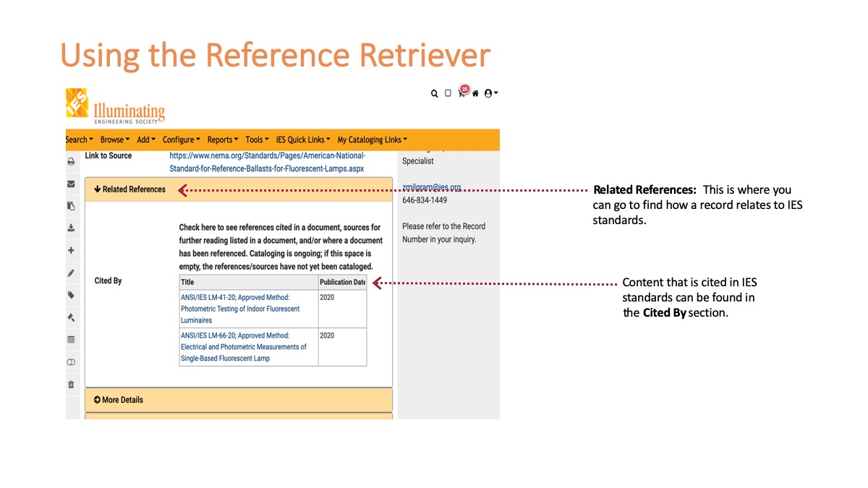
Task: Expand My Cataloging Links dropdown
Action: pyautogui.click(x=373, y=140)
